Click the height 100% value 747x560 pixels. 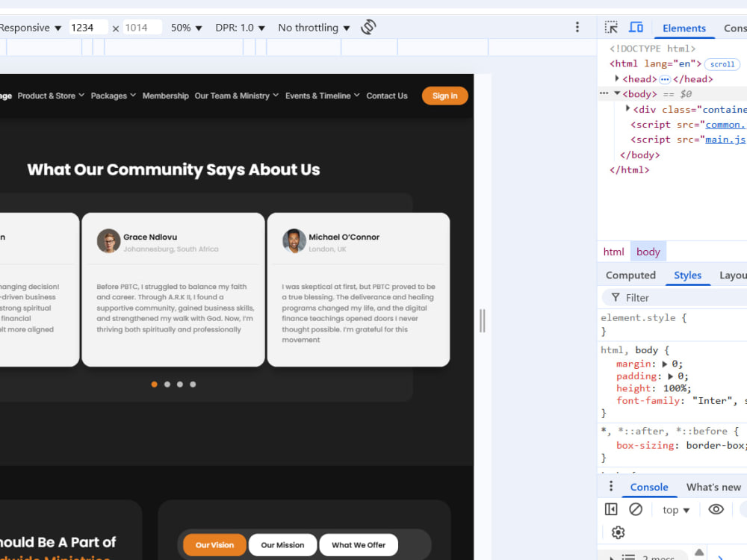675,388
